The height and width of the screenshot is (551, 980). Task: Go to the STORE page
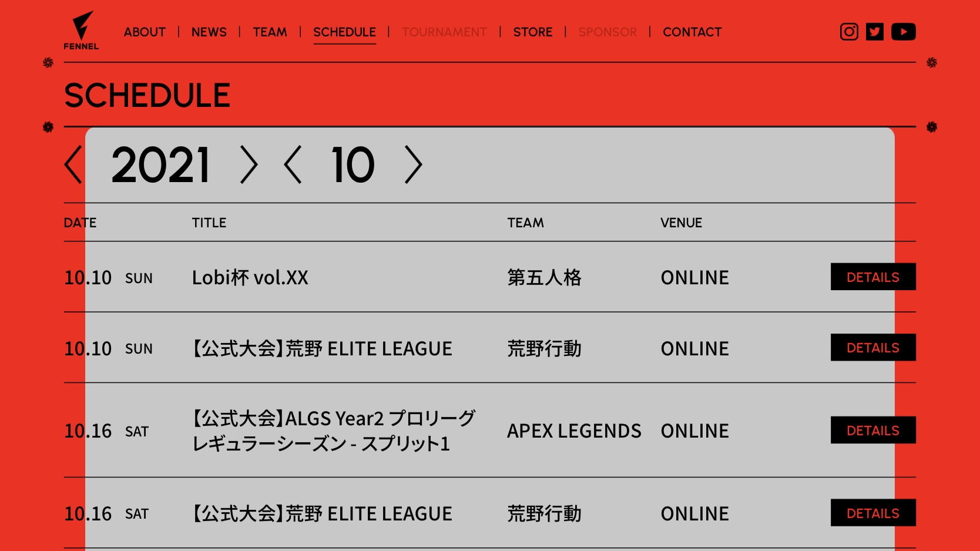coord(532,32)
